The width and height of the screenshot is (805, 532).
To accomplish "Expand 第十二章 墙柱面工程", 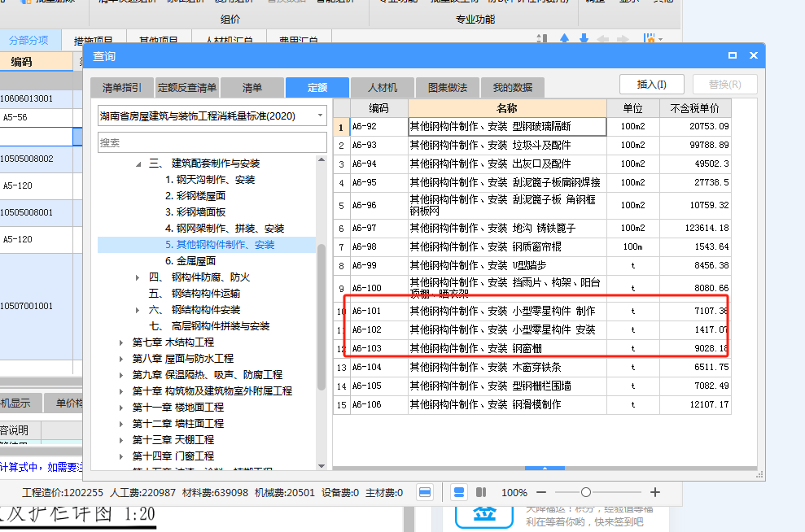I will pyautogui.click(x=120, y=425).
